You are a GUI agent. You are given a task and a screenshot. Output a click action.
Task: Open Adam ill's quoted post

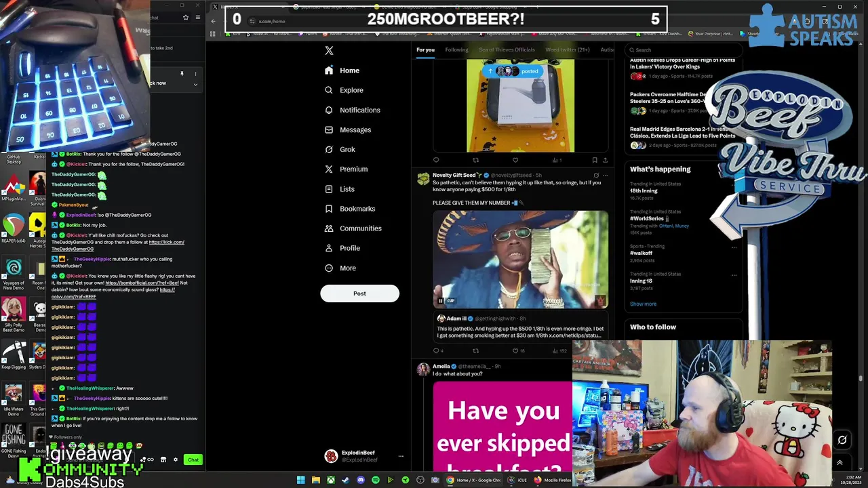click(520, 327)
